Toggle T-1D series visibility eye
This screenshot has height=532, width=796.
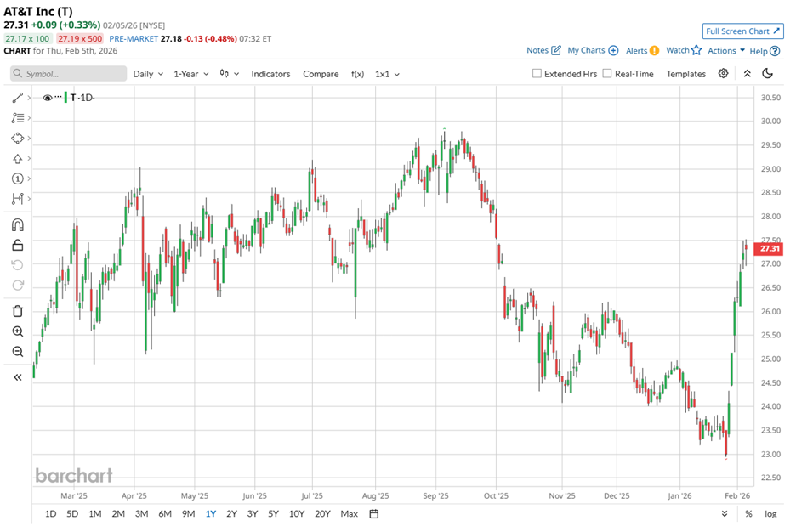48,98
